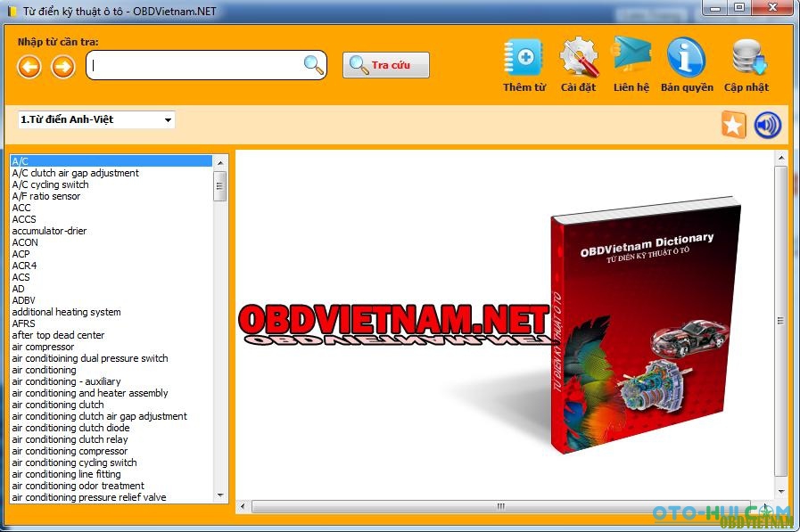This screenshot has height=532, width=800.
Task: Maximize the dictionary window
Action: coord(738,8)
